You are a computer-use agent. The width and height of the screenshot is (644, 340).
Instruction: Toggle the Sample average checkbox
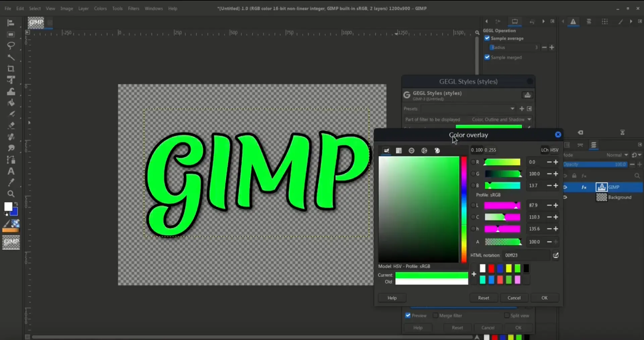point(487,38)
